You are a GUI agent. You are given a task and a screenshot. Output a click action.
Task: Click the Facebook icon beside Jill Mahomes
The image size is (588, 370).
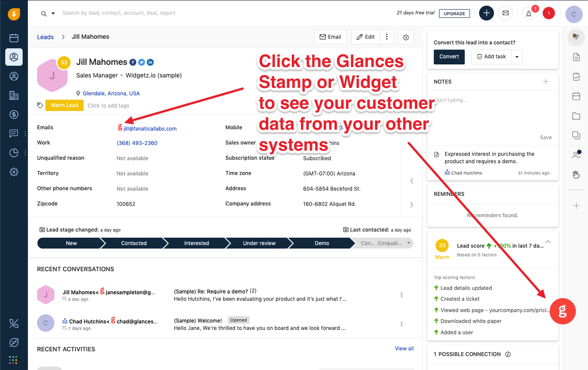tap(133, 62)
